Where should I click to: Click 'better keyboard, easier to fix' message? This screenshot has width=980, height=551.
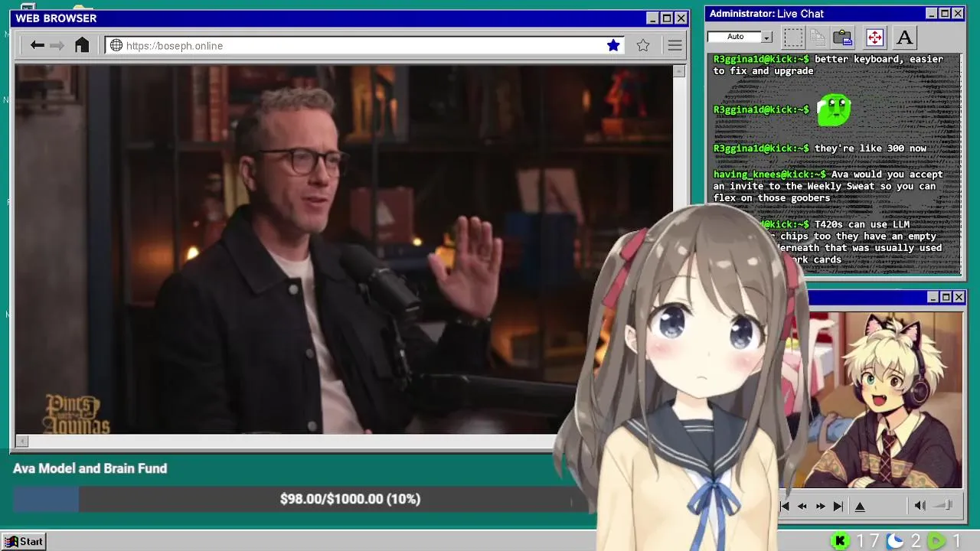click(x=828, y=65)
